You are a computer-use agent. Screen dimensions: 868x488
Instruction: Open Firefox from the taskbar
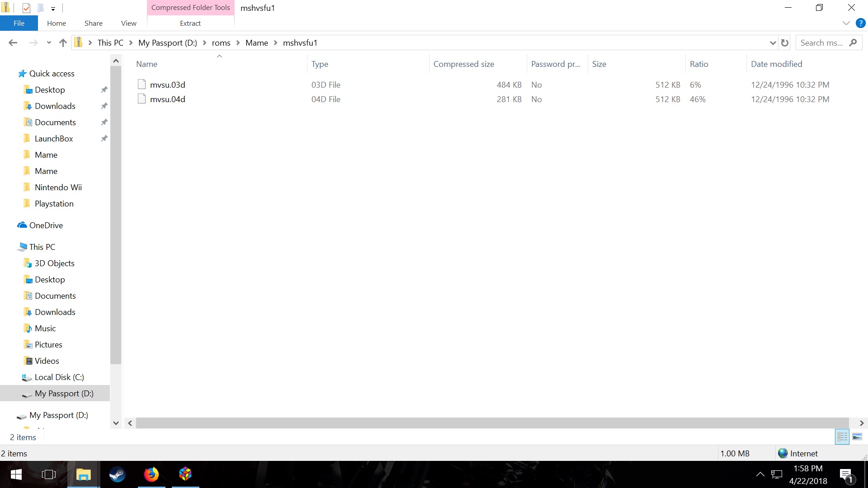pos(151,474)
